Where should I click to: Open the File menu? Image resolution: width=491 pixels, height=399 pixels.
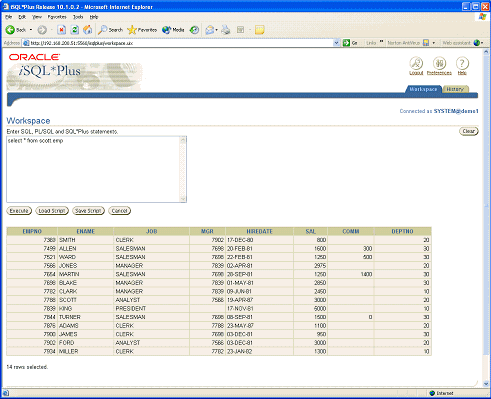click(x=9, y=17)
